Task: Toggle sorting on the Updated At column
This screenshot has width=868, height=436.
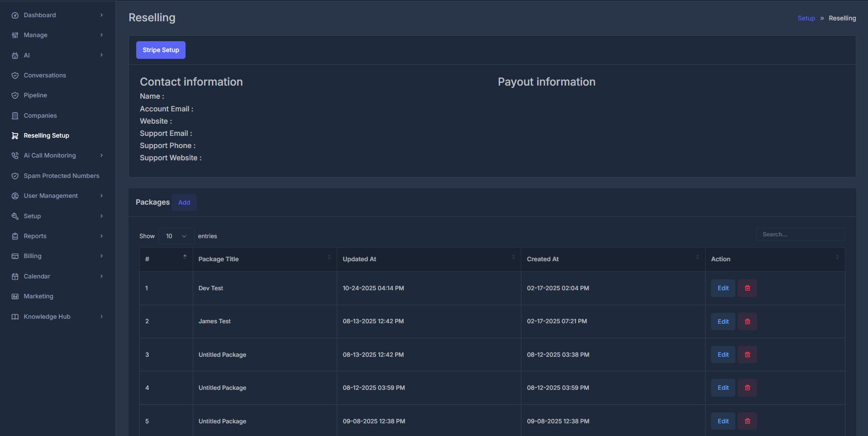Action: pyautogui.click(x=513, y=257)
